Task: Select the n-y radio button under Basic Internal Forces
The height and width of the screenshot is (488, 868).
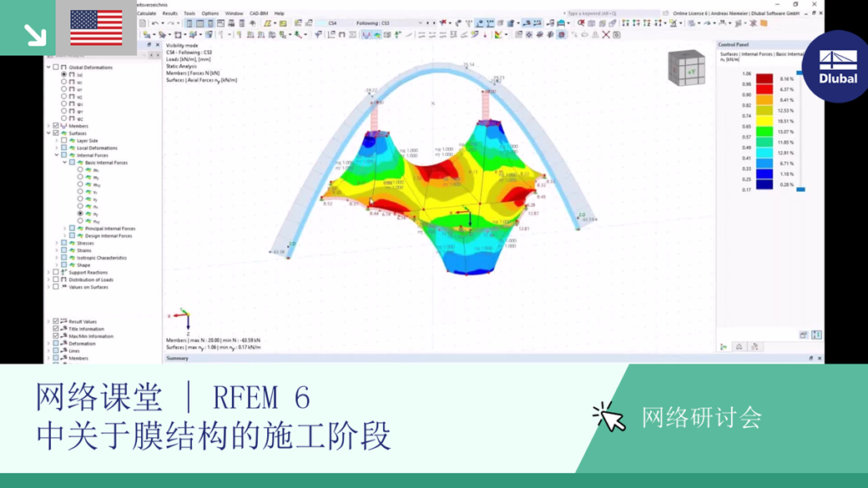Action: (80, 214)
